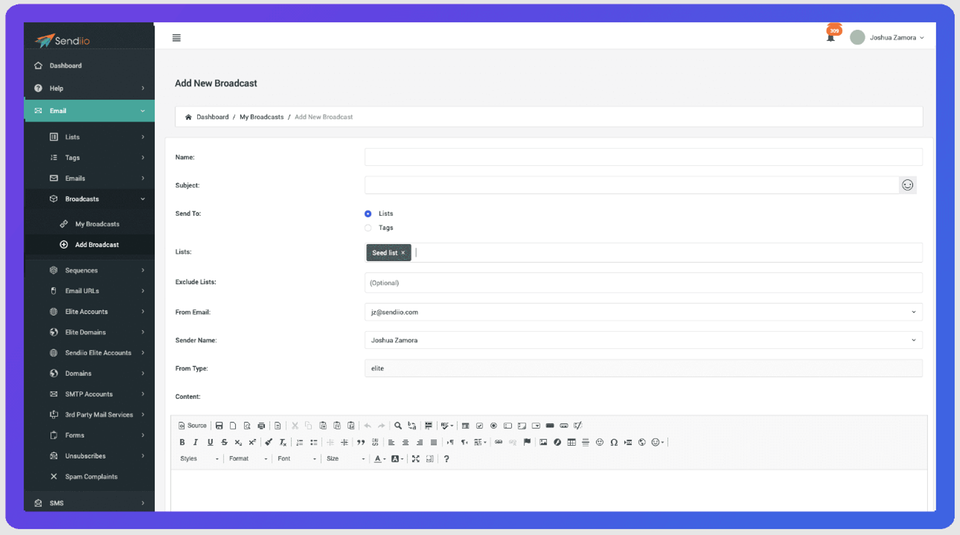Select the Tags radio button
This screenshot has height=535, width=960.
[368, 228]
